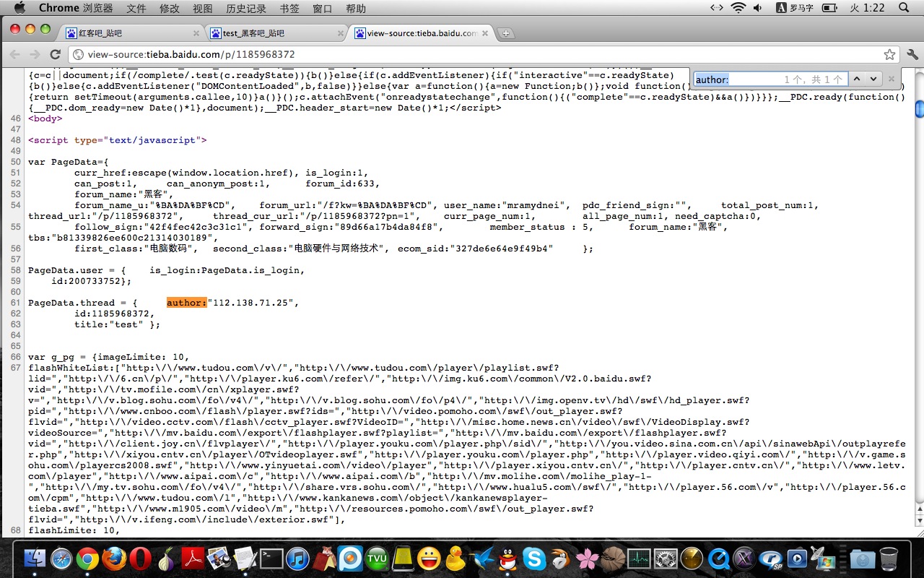The width and height of the screenshot is (924, 578).
Task: Open System Preferences gear in Dock
Action: click(666, 558)
